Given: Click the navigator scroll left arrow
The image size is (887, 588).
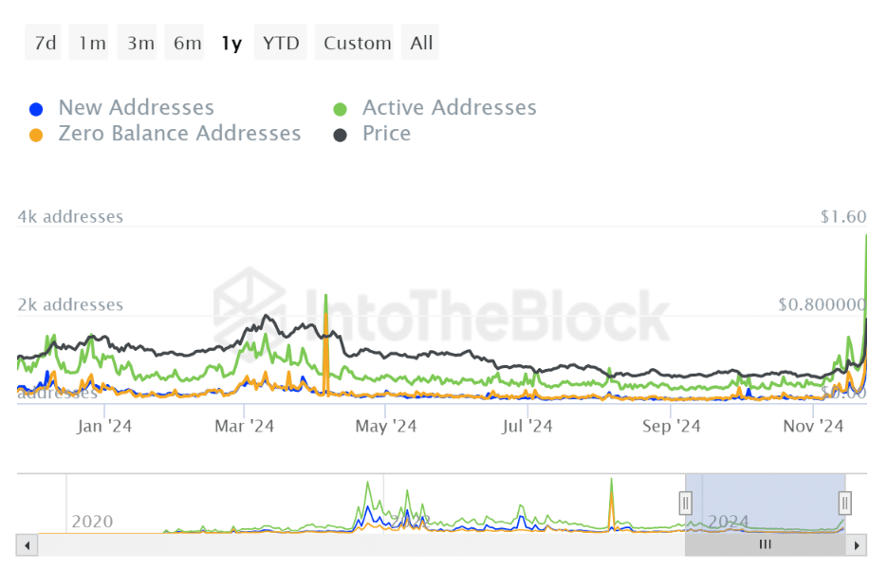Looking at the screenshot, I should 28,545.
